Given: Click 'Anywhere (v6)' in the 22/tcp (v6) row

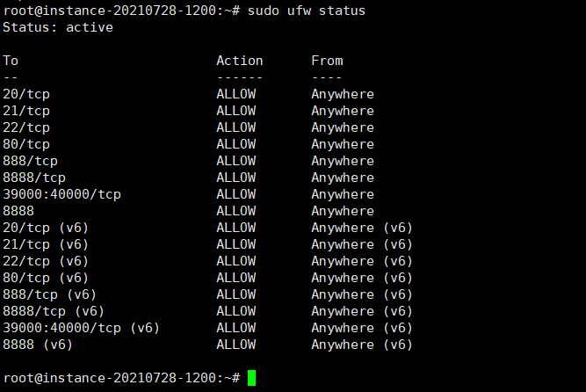Looking at the screenshot, I should (362, 261).
